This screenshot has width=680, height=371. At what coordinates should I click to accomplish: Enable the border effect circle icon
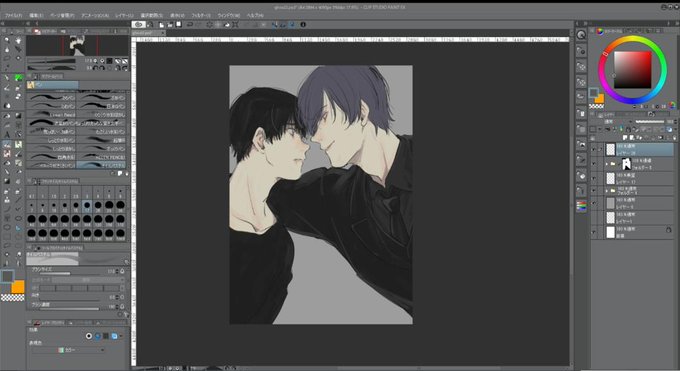[89, 336]
